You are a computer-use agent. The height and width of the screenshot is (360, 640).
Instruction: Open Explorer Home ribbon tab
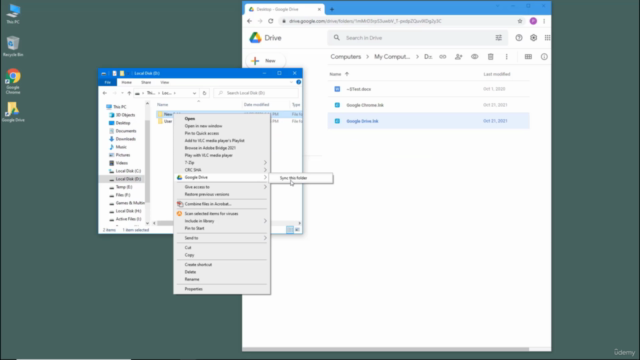pyautogui.click(x=127, y=82)
